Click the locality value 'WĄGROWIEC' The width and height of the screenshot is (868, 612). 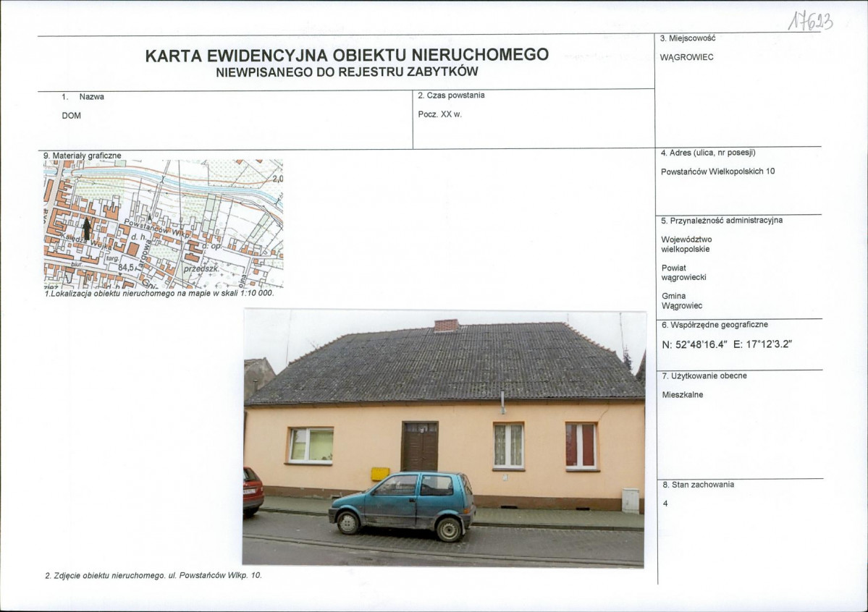(686, 58)
